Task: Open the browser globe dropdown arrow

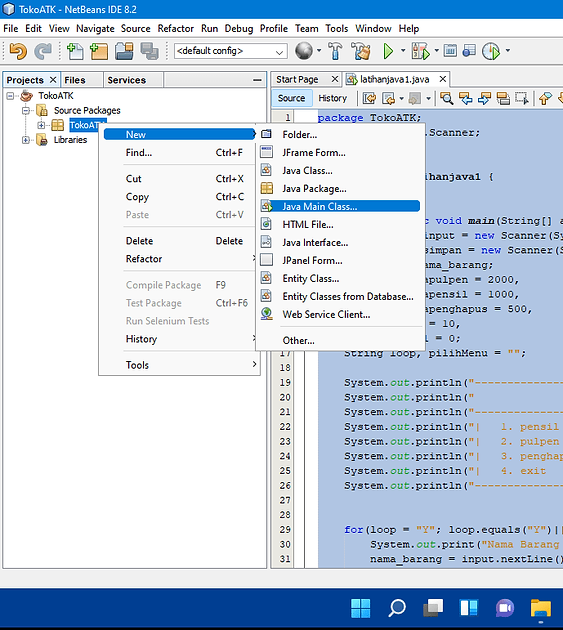Action: tap(319, 51)
